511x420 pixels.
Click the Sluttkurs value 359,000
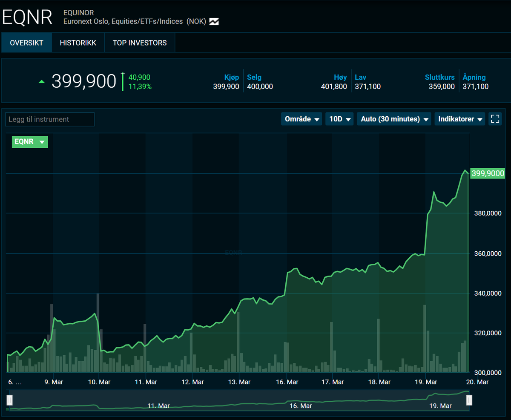[442, 86]
